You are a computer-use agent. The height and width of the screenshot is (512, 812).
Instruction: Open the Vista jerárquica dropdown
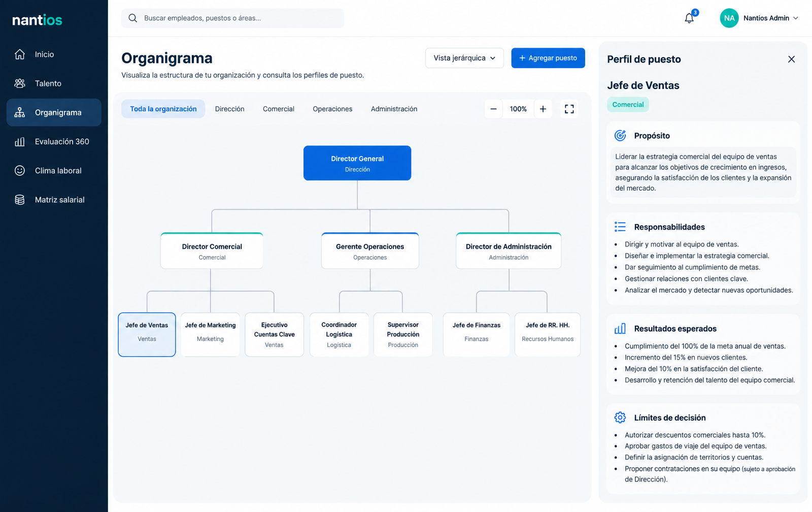click(x=464, y=58)
